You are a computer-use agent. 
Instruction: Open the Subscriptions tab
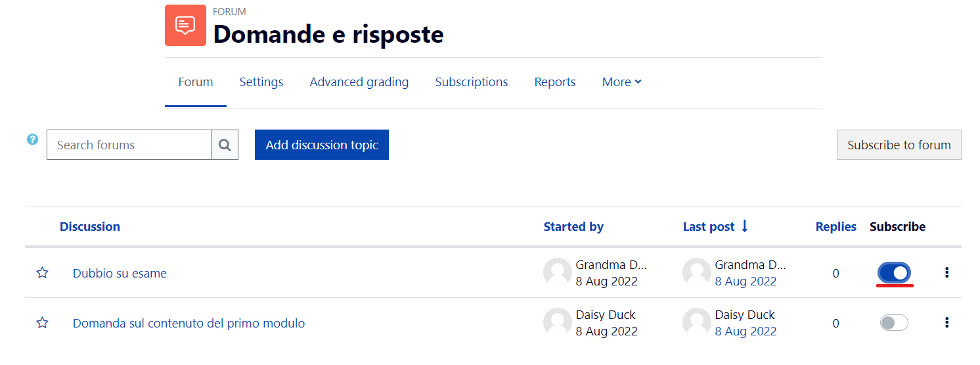point(472,82)
